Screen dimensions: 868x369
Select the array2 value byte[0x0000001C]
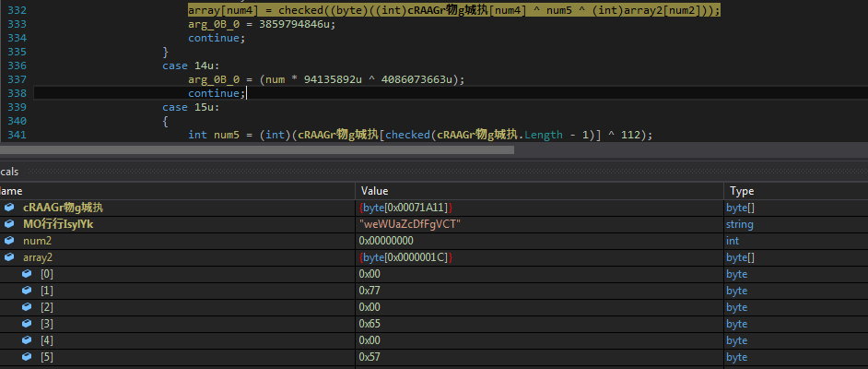(x=405, y=257)
